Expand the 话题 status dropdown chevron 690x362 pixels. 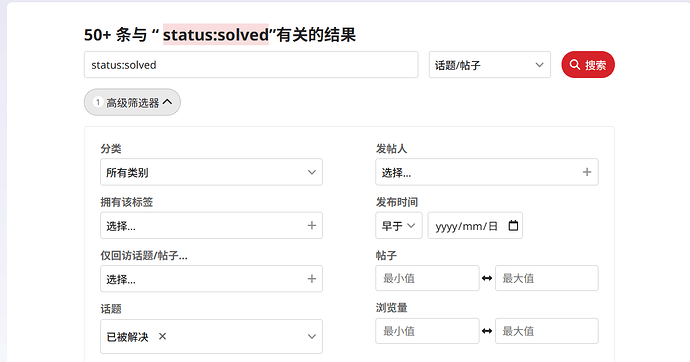312,337
